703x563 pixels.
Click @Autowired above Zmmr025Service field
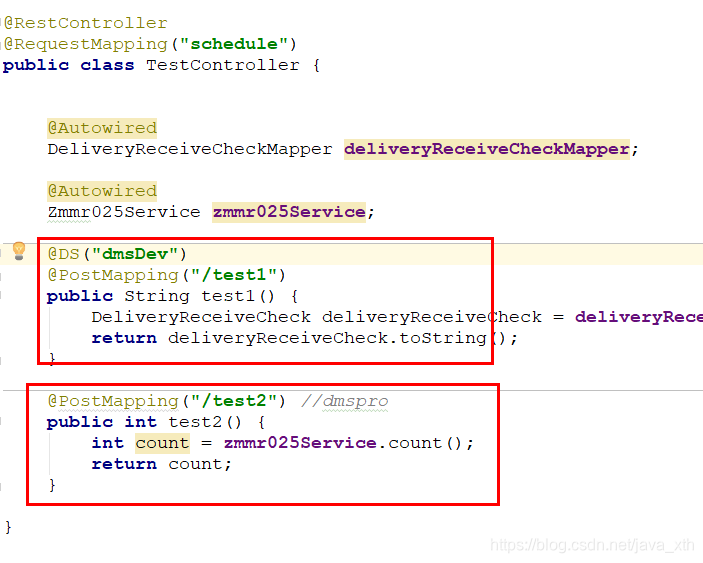(x=102, y=191)
